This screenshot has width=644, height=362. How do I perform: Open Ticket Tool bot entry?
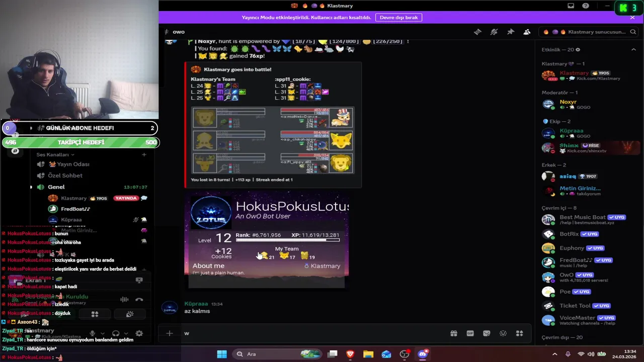[589, 306]
